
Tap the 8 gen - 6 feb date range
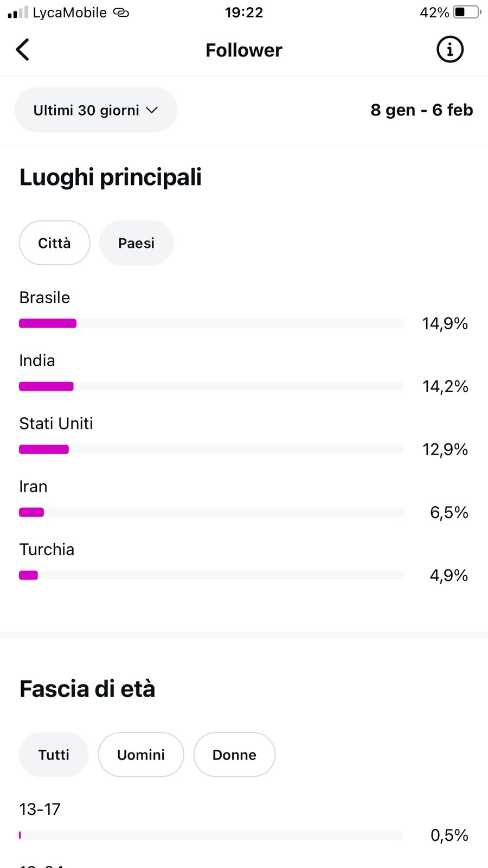(421, 110)
